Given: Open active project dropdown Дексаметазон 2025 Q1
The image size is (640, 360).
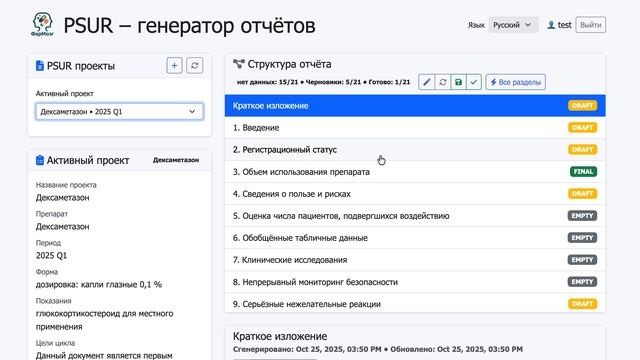Looking at the screenshot, I should pos(119,111).
